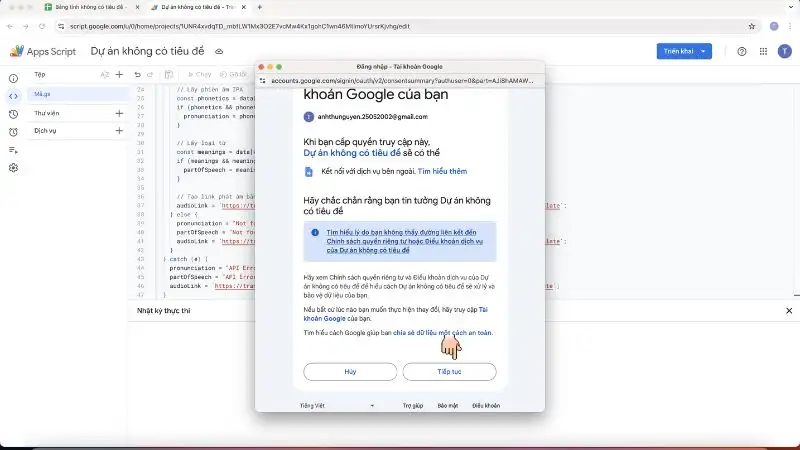Click the save project icon in editor toolbar
The height and width of the screenshot is (450, 800).
pyautogui.click(x=169, y=74)
